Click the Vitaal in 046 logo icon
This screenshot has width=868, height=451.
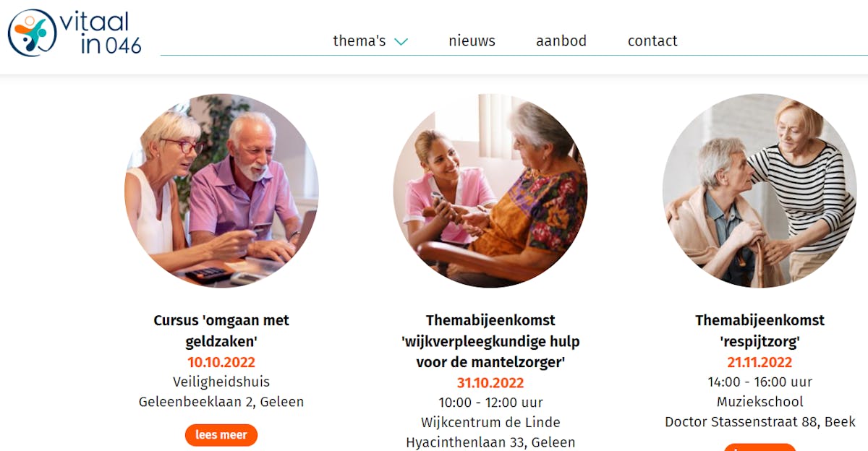(33, 33)
